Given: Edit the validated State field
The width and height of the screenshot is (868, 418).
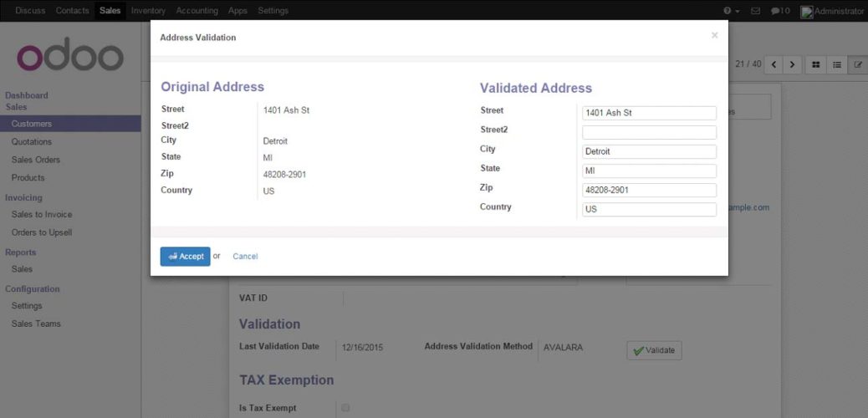Looking at the screenshot, I should (x=650, y=171).
